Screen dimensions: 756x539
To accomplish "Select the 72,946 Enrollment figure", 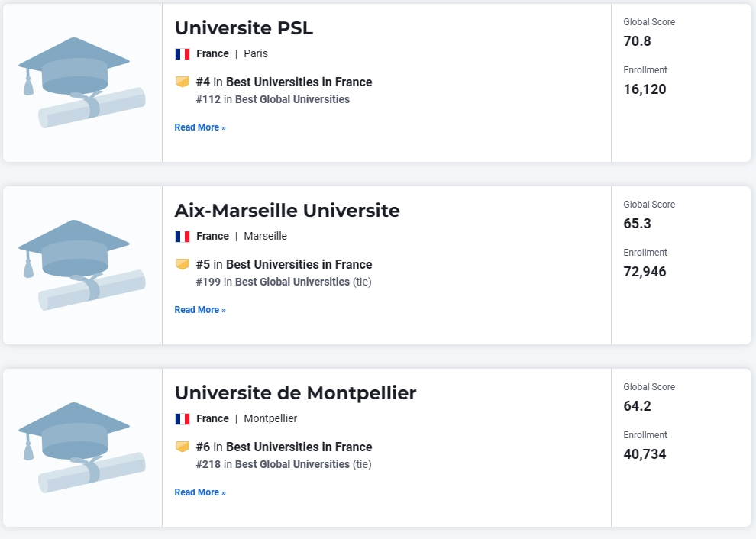I will [645, 272].
